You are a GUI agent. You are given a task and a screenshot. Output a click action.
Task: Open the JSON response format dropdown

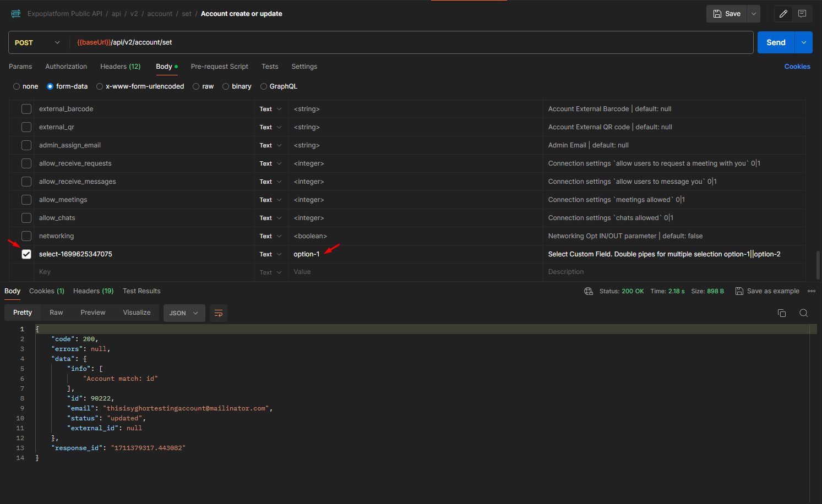click(184, 313)
